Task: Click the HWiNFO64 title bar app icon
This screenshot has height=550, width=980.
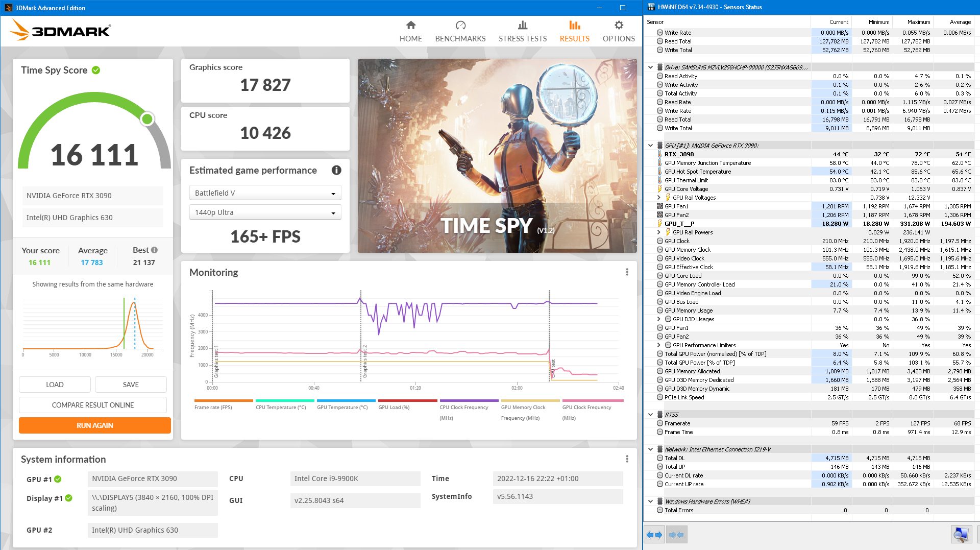Action: click(651, 7)
